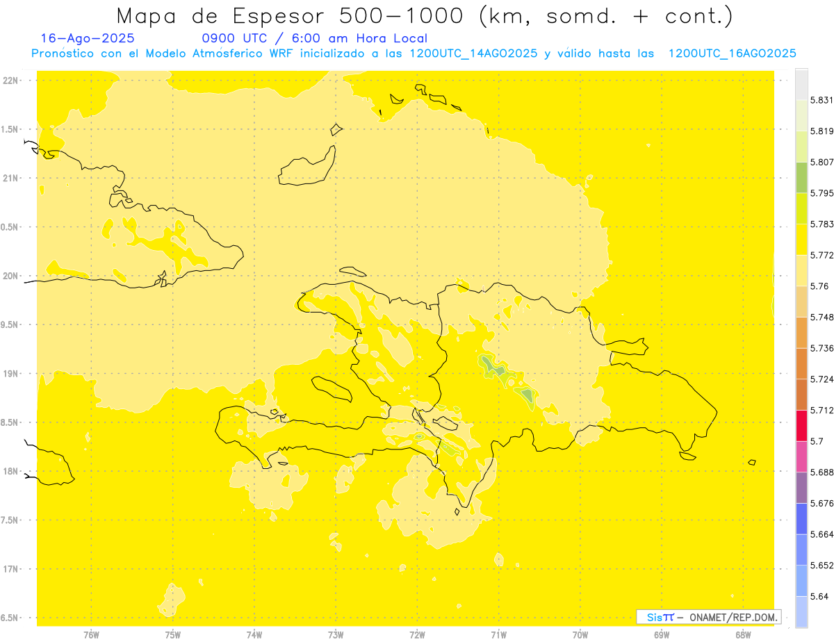The image size is (834, 644).
Task: Pick the purple swatch between 5.676 and 5.688
Action: click(801, 488)
